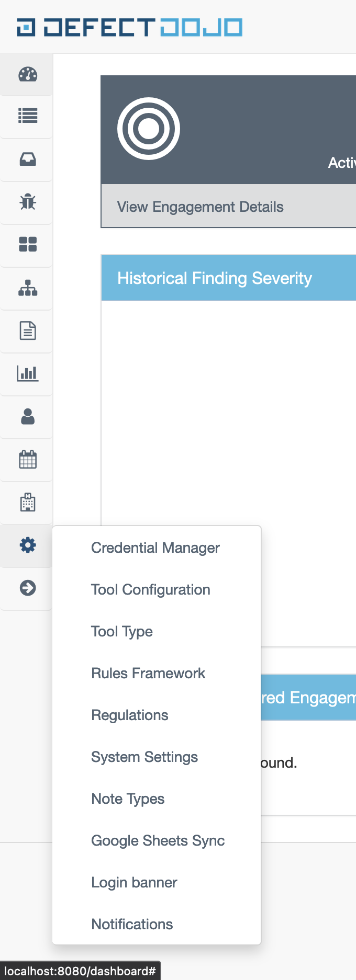Image resolution: width=356 pixels, height=980 pixels.
Task: Open the reports document icon
Action: pos(26,331)
